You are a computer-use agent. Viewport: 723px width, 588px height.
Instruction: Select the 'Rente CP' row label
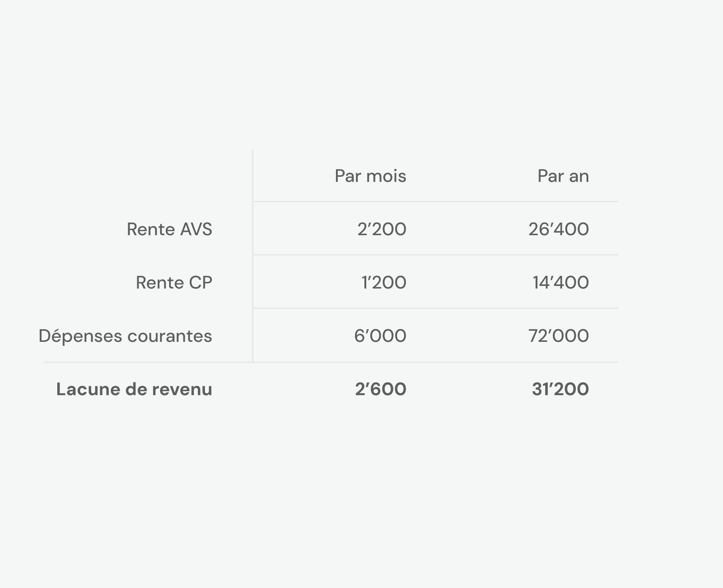[x=174, y=283]
